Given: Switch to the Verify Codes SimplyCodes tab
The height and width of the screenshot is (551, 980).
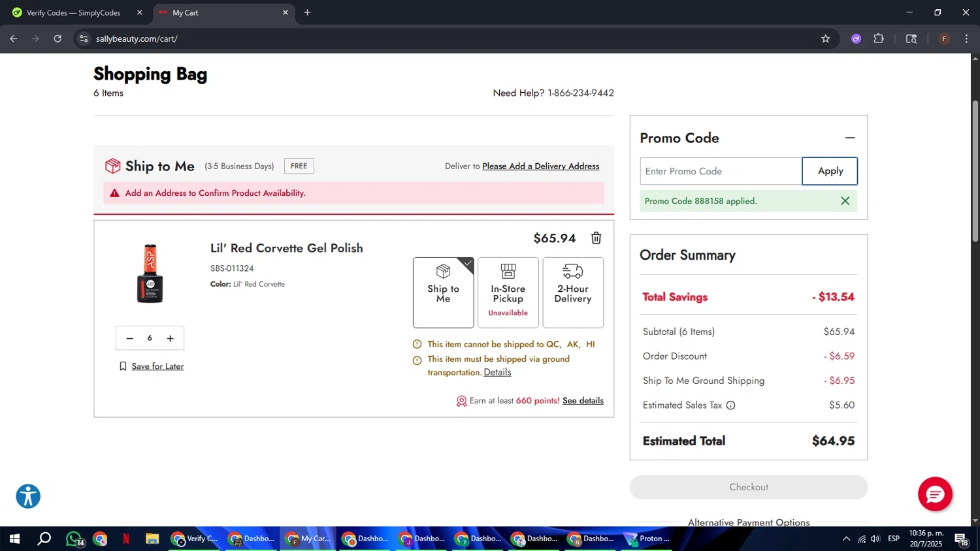Looking at the screenshot, I should tap(73, 12).
